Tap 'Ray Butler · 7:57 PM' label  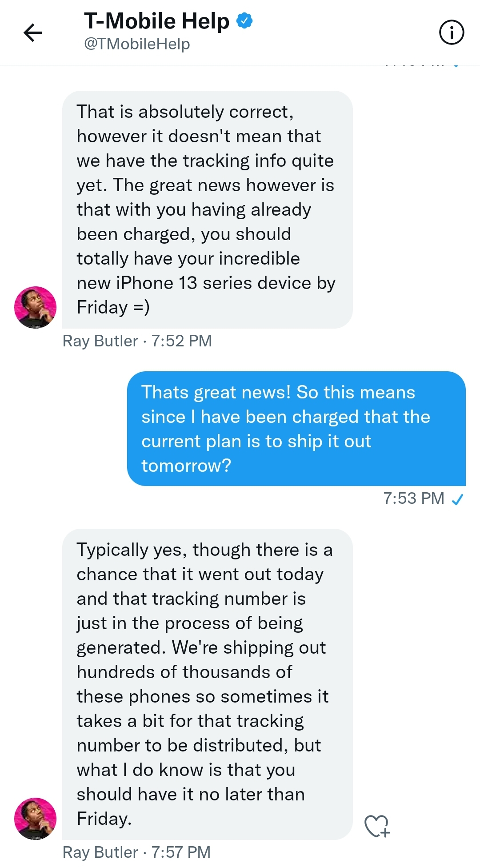pos(137,852)
